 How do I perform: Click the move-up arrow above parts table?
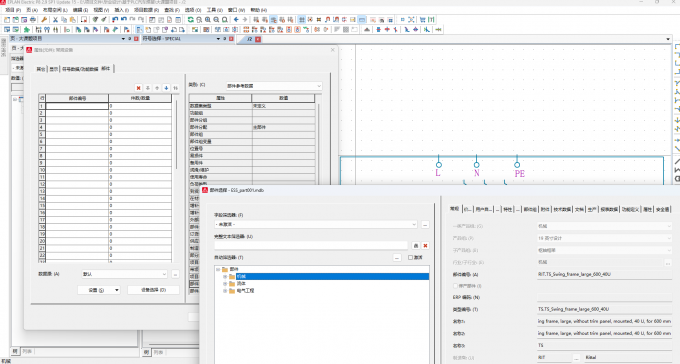[157, 88]
